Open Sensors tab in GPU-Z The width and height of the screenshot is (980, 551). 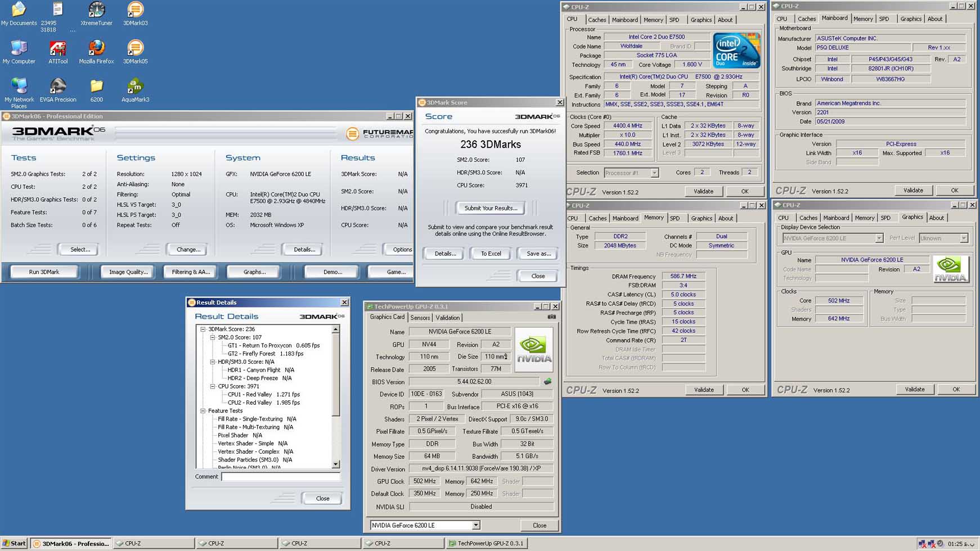pos(420,318)
